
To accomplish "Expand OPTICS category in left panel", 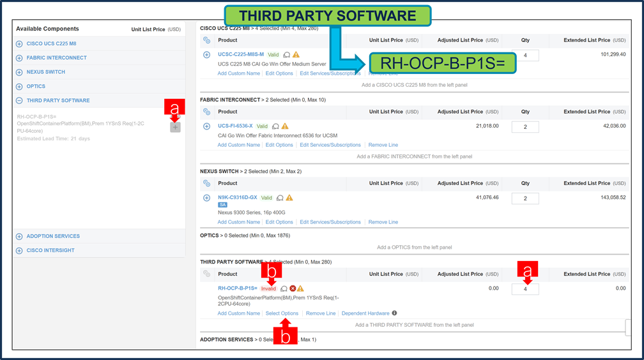I will 19,87.
